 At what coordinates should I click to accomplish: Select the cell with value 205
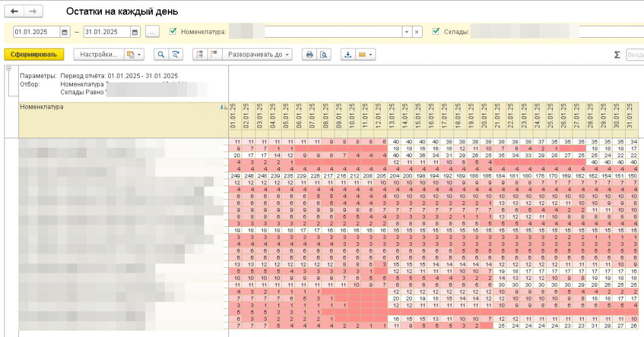coord(381,175)
